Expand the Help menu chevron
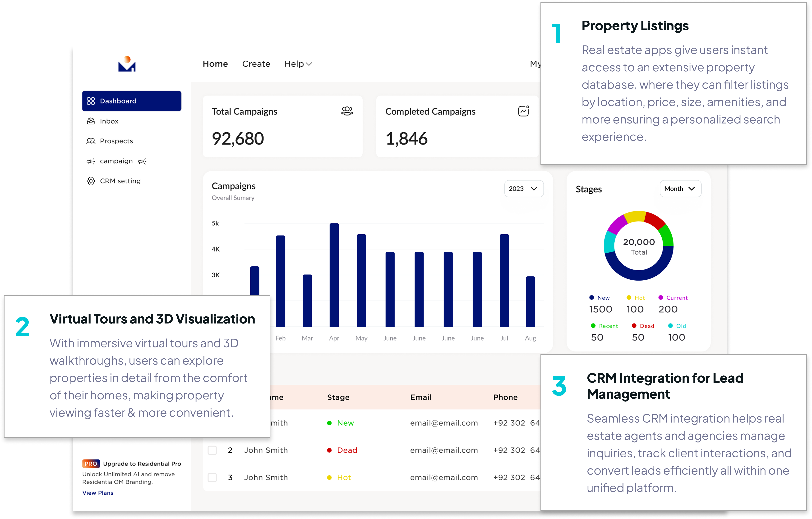 pos(309,64)
